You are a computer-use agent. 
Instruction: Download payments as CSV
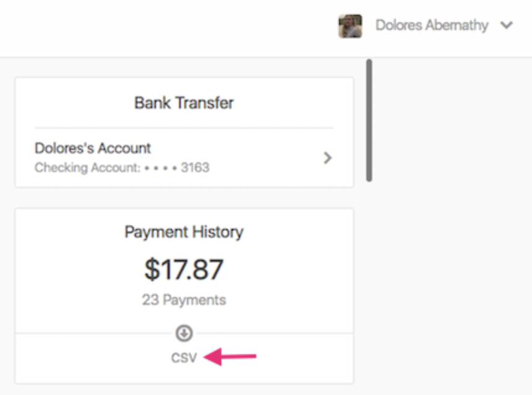click(x=183, y=357)
